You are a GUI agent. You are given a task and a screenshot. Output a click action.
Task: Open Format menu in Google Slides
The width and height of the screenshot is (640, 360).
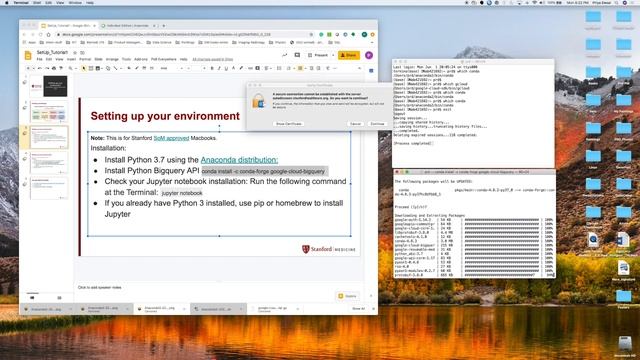click(85, 60)
